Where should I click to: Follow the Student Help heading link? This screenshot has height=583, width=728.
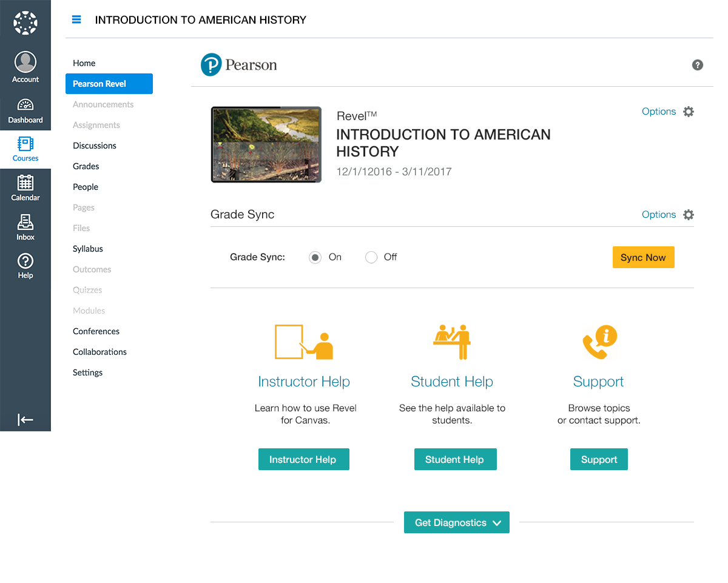click(452, 382)
